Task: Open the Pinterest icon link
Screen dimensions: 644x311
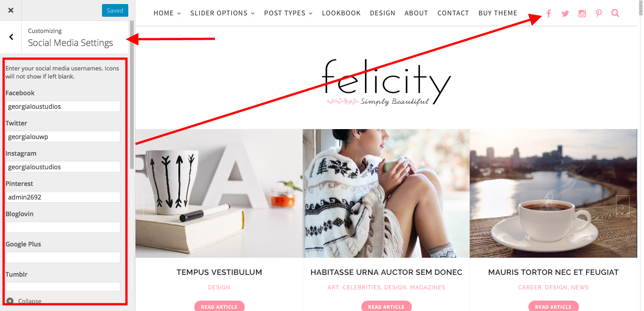Action: pyautogui.click(x=599, y=14)
